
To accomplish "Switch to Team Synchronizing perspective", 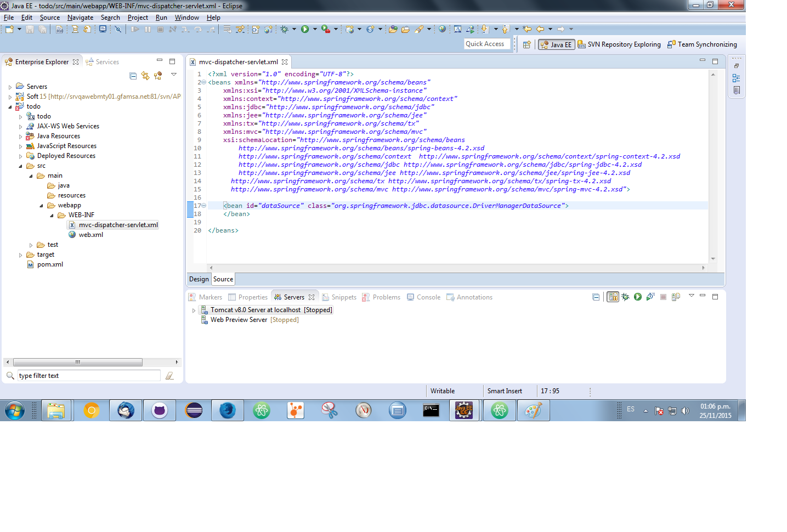I will coord(702,44).
